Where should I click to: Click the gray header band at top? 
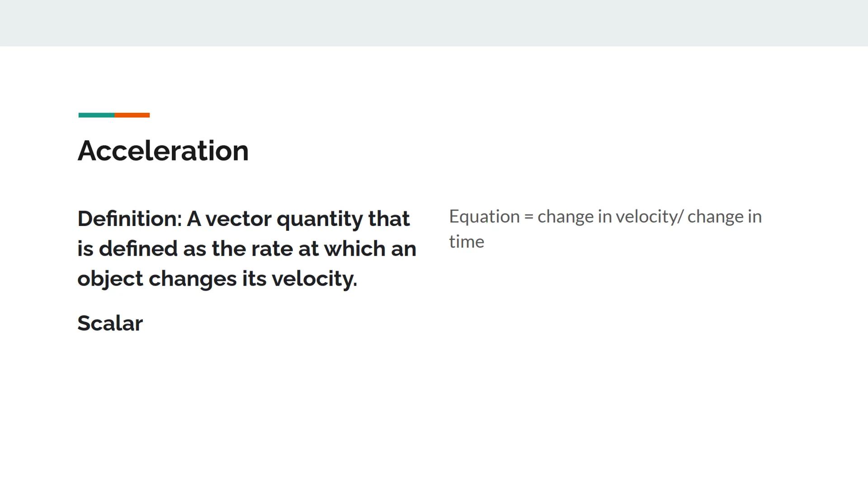point(434,23)
